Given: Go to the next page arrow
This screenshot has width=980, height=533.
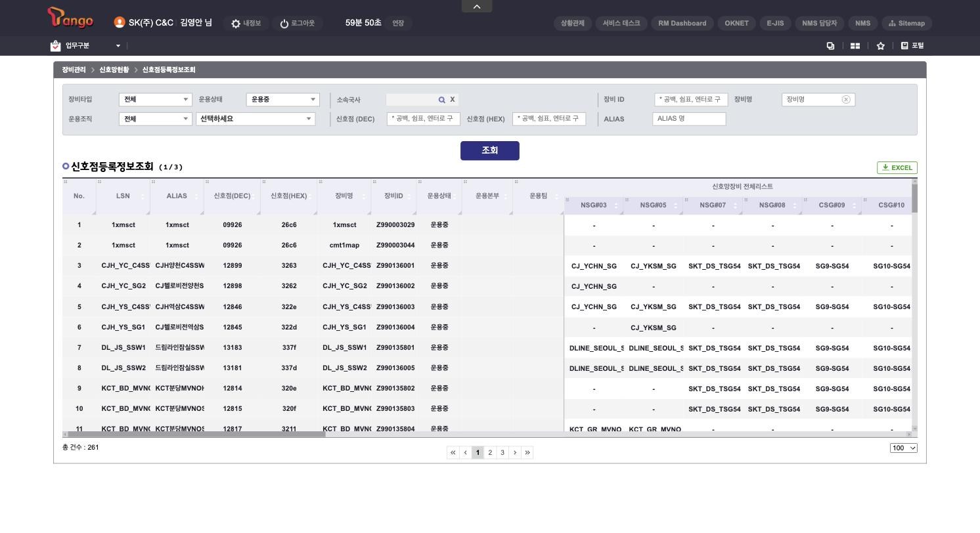Looking at the screenshot, I should [x=515, y=452].
